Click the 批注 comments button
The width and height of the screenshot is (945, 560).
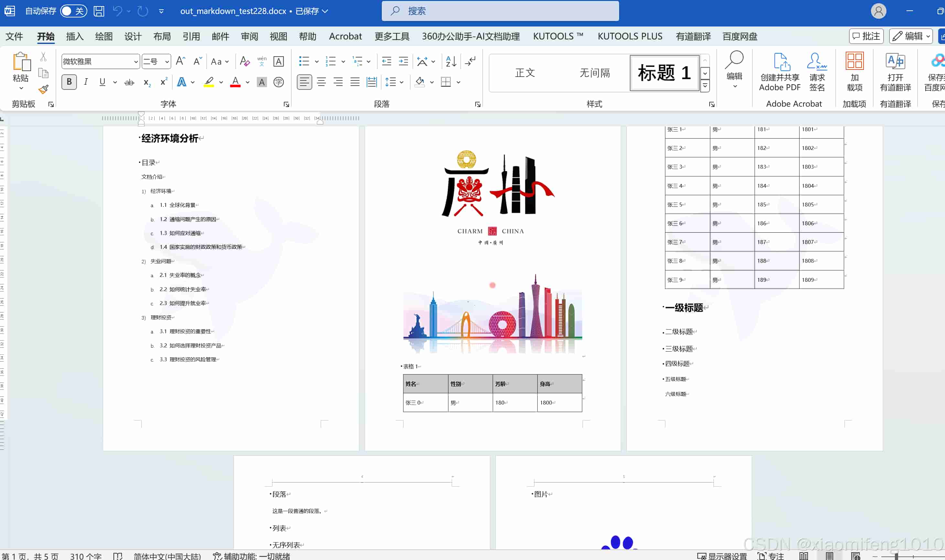tap(866, 36)
